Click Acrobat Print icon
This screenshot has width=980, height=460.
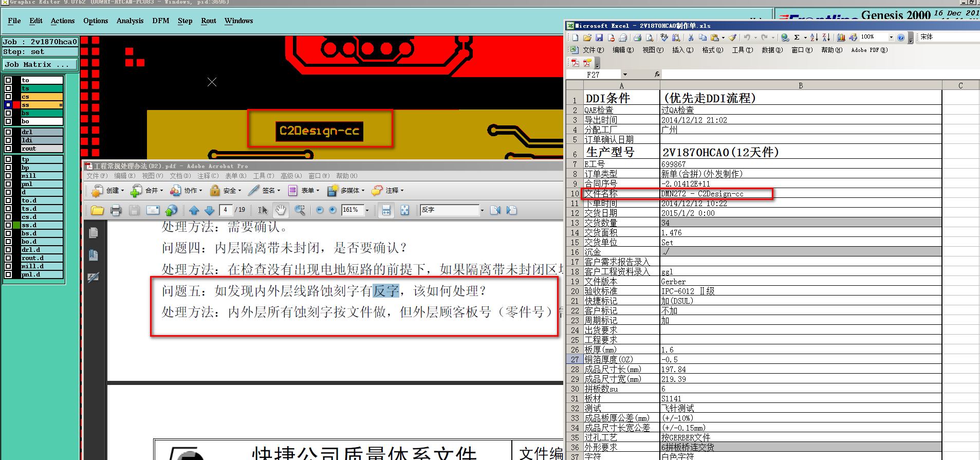point(116,210)
